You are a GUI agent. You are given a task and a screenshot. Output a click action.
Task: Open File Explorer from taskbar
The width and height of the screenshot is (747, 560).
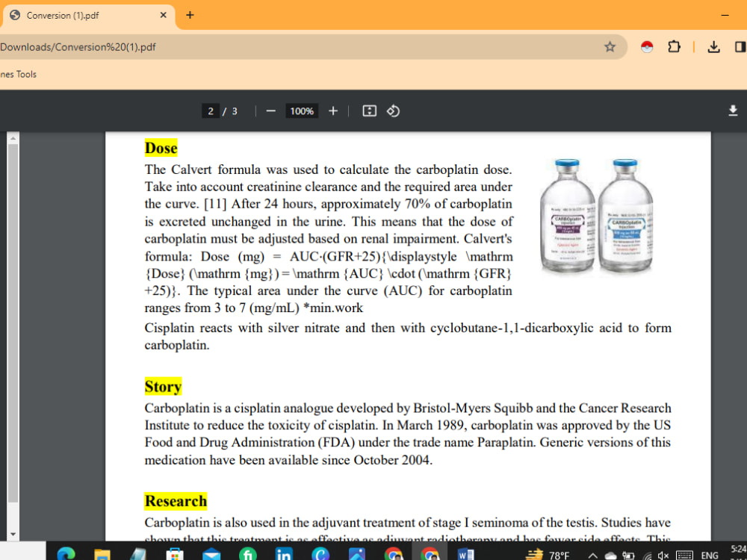102,554
